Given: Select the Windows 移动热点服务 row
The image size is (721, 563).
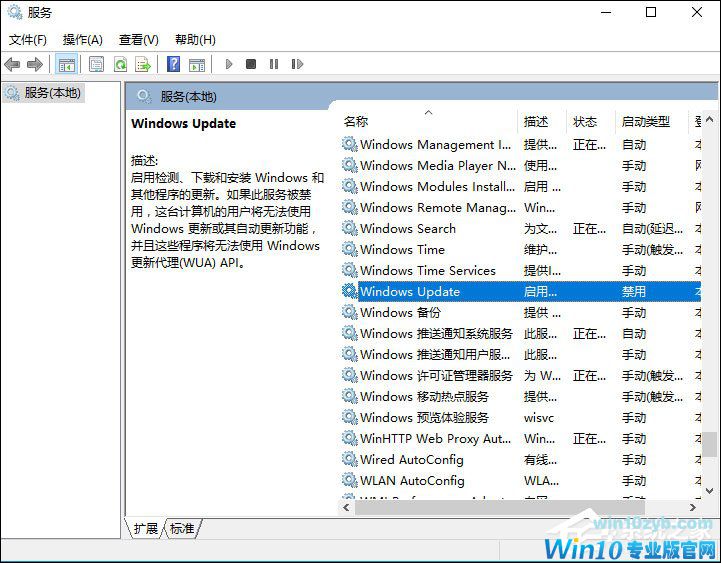Looking at the screenshot, I should coord(521,396).
